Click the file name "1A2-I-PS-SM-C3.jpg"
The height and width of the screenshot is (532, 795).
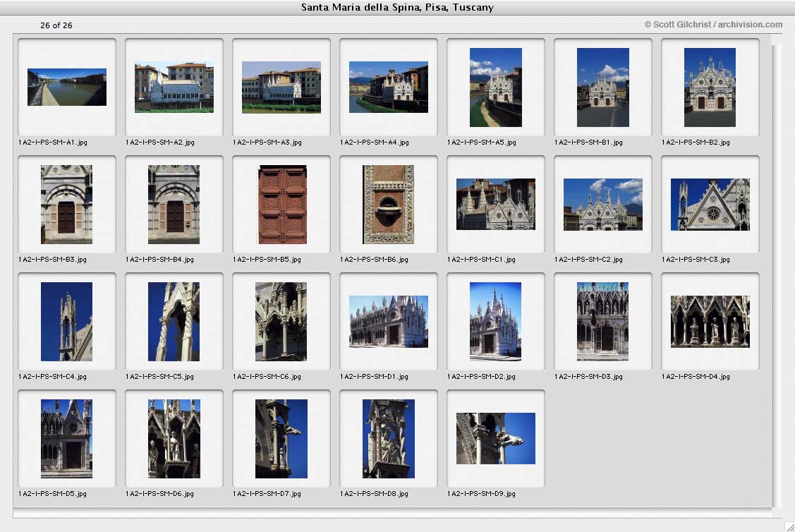696,260
